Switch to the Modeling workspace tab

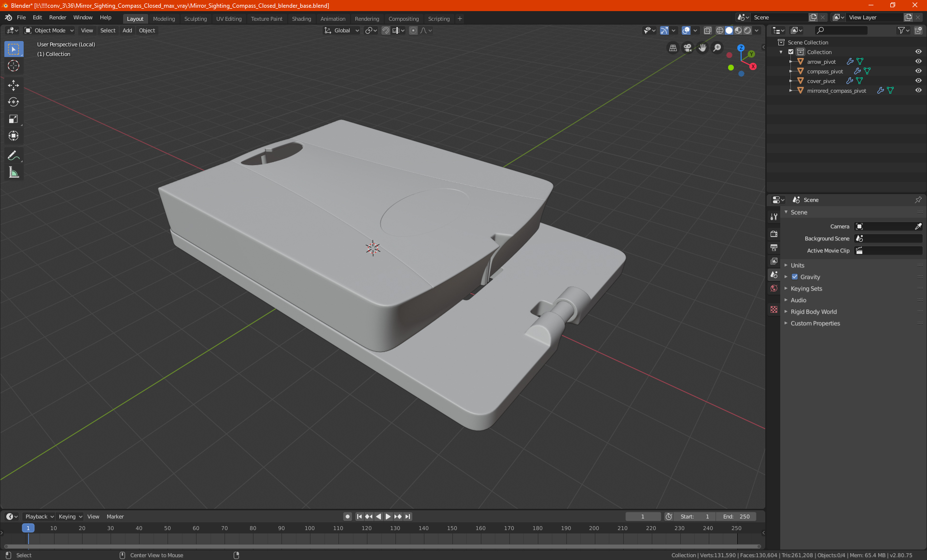tap(164, 19)
